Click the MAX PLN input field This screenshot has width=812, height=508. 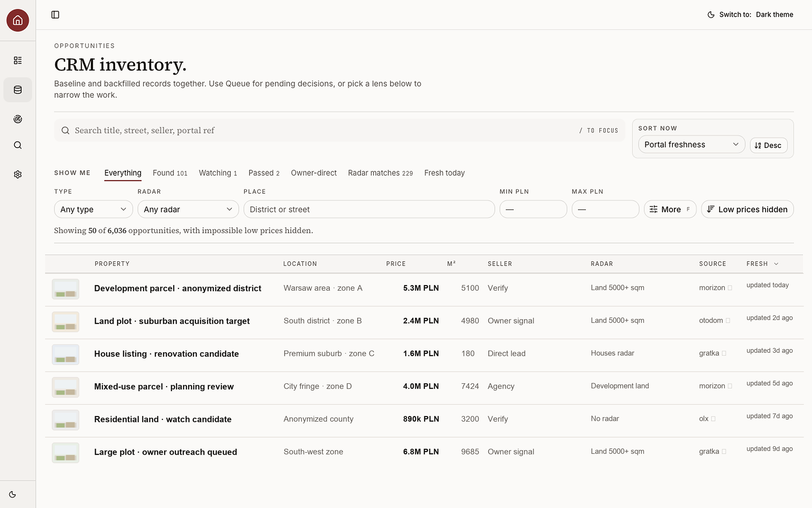tap(605, 209)
